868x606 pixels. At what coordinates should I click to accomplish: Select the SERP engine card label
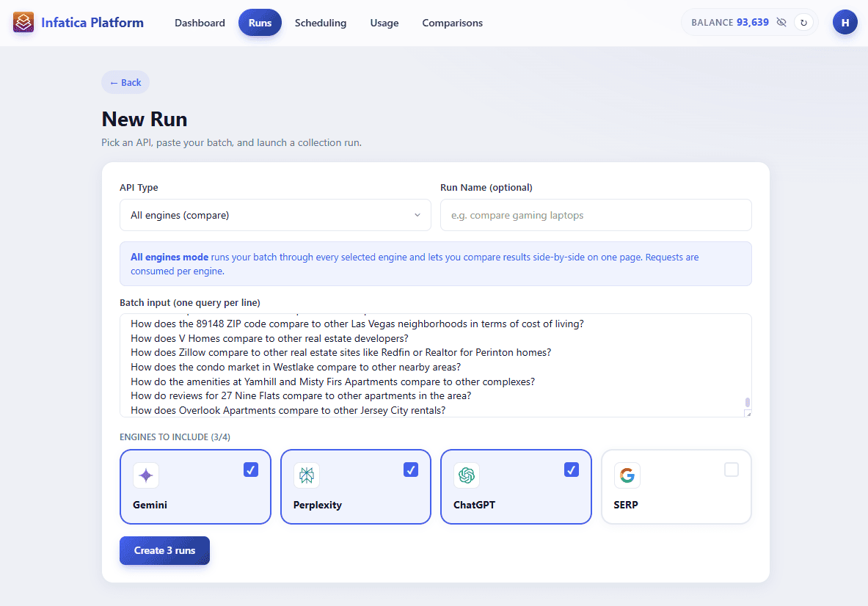pos(626,505)
